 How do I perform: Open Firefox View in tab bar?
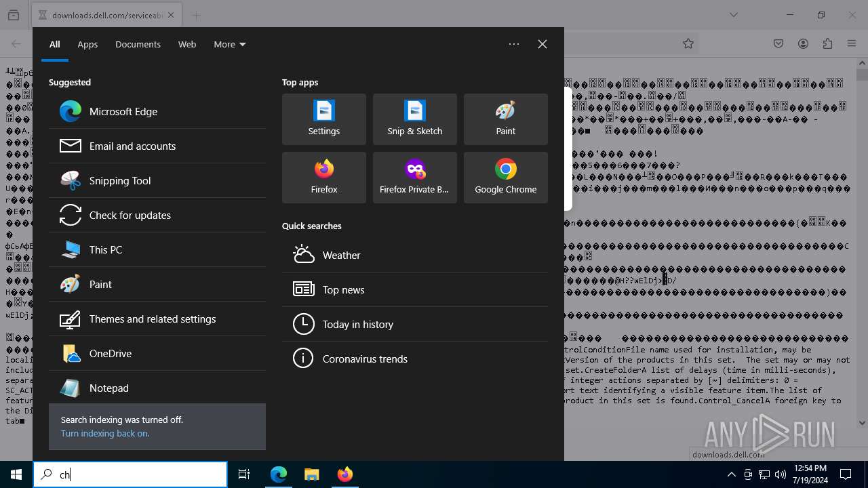14,15
